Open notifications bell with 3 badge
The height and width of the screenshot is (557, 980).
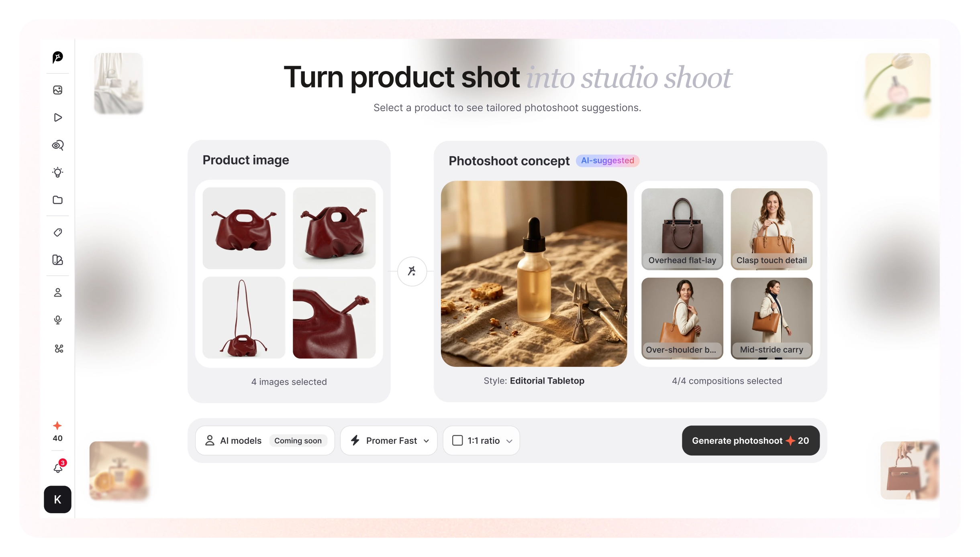[59, 467]
